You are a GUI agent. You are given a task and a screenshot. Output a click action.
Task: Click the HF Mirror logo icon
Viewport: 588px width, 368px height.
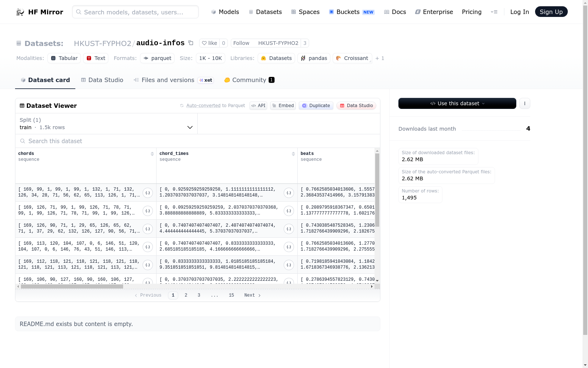pyautogui.click(x=20, y=12)
